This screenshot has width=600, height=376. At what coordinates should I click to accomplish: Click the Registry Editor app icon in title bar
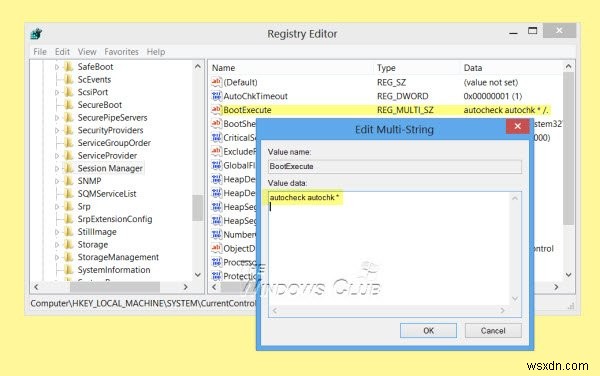36,34
